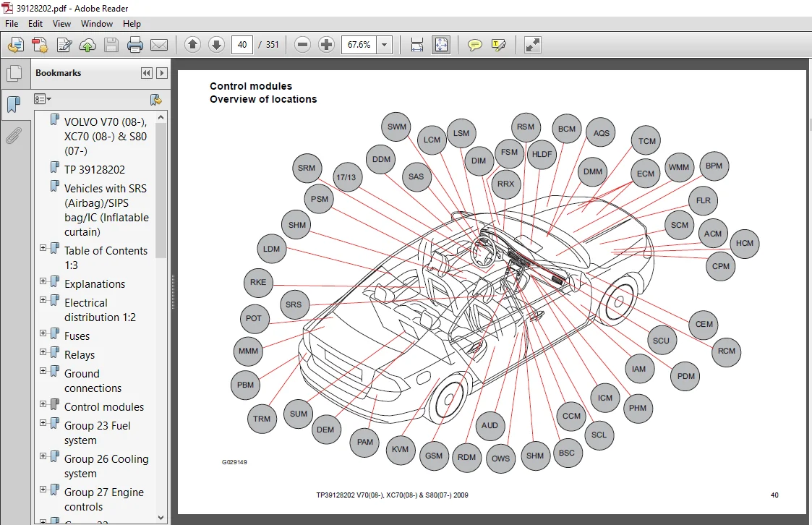Expand the Ground connections bookmark

click(43, 371)
